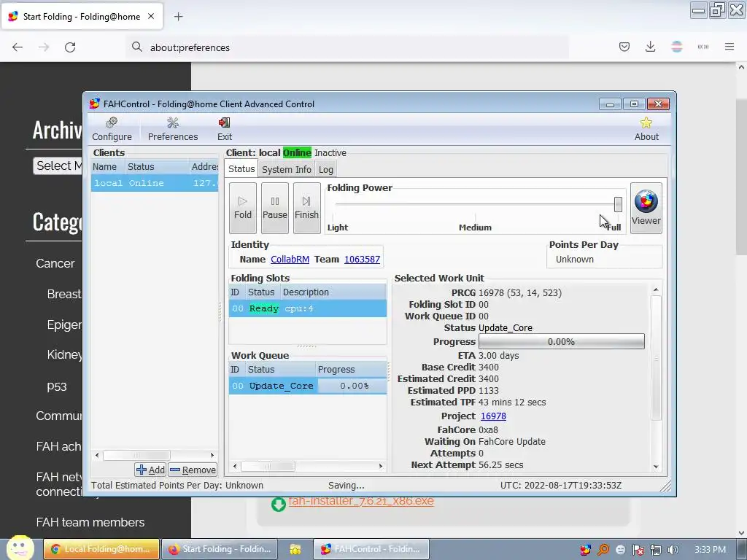Open the p53 category link
Image resolution: width=747 pixels, height=560 pixels.
click(57, 386)
